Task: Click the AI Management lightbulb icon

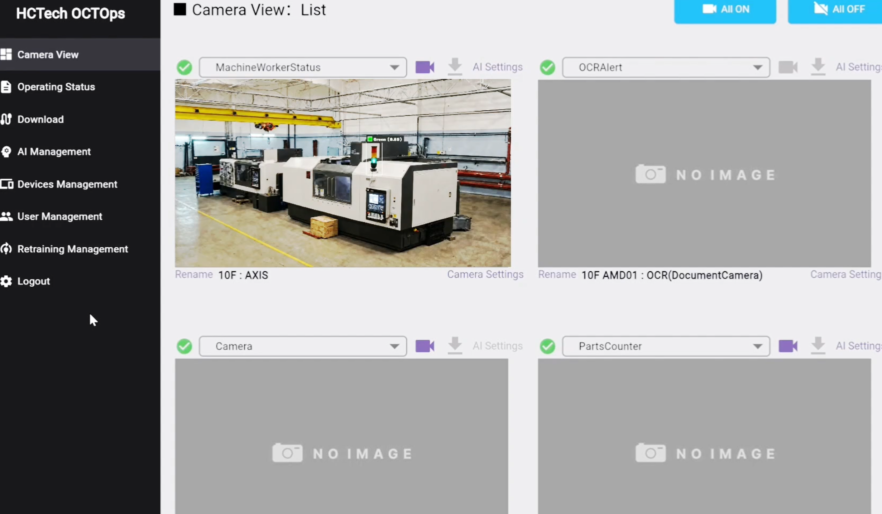Action: pyautogui.click(x=6, y=152)
